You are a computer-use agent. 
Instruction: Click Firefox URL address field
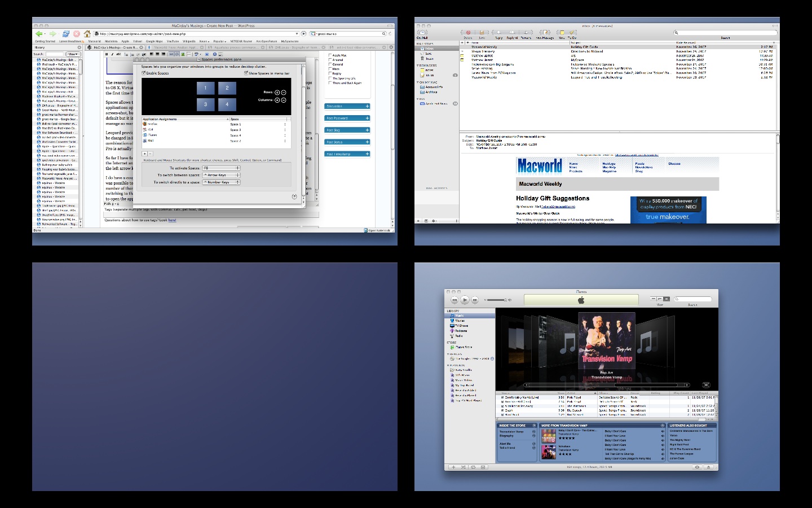point(197,34)
